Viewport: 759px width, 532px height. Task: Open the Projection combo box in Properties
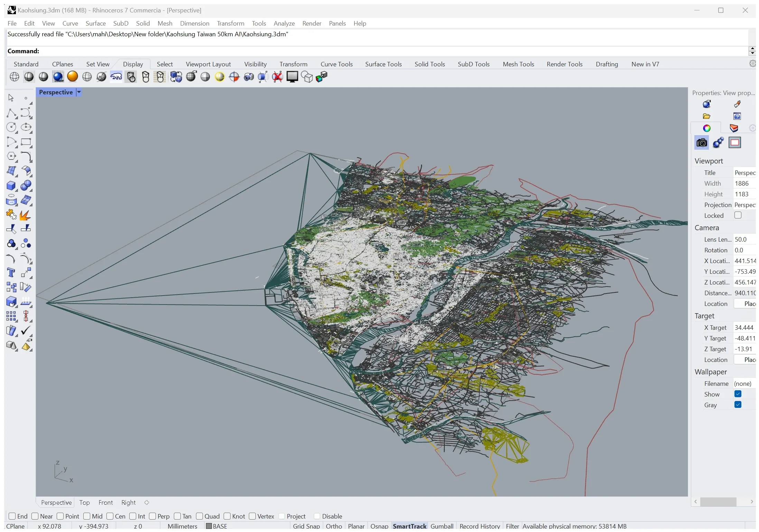pos(744,205)
